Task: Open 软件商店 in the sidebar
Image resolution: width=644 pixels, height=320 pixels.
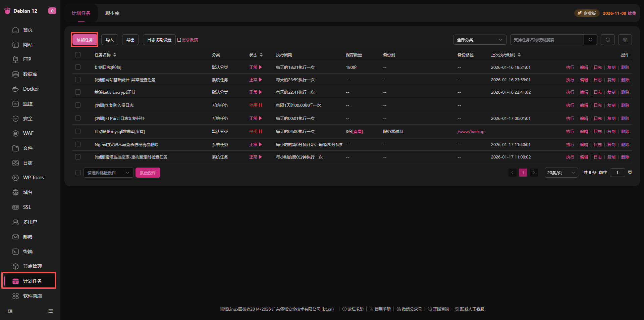Action: pyautogui.click(x=32, y=296)
